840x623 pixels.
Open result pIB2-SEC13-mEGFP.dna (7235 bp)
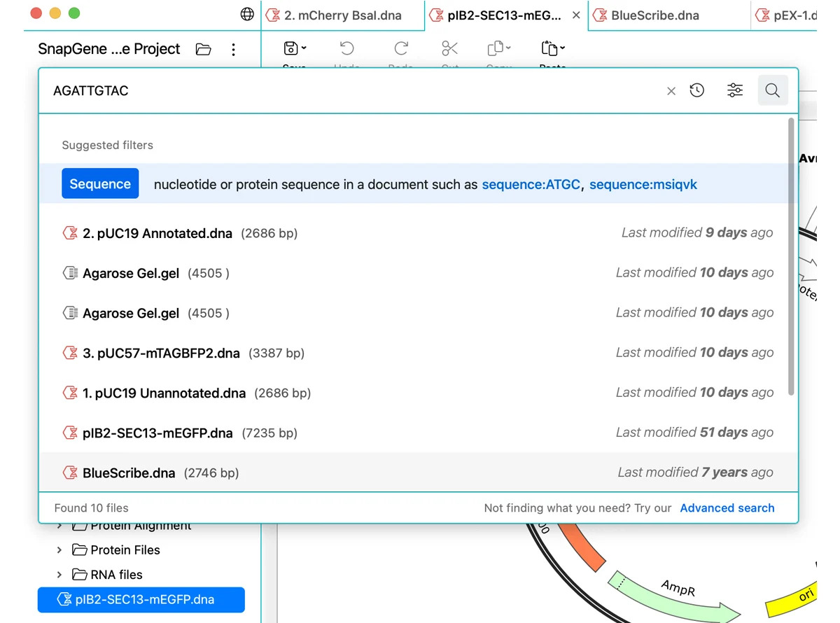pos(418,433)
